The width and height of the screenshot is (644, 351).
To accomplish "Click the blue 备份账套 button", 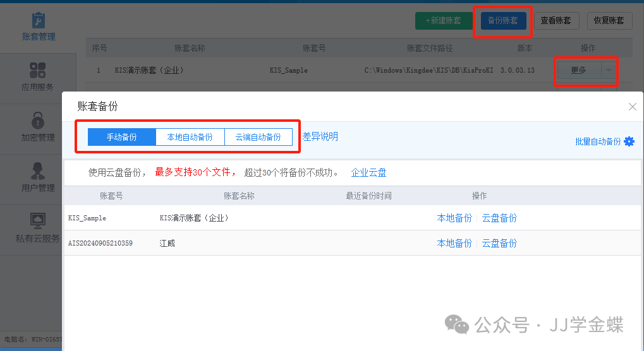I will pyautogui.click(x=503, y=21).
